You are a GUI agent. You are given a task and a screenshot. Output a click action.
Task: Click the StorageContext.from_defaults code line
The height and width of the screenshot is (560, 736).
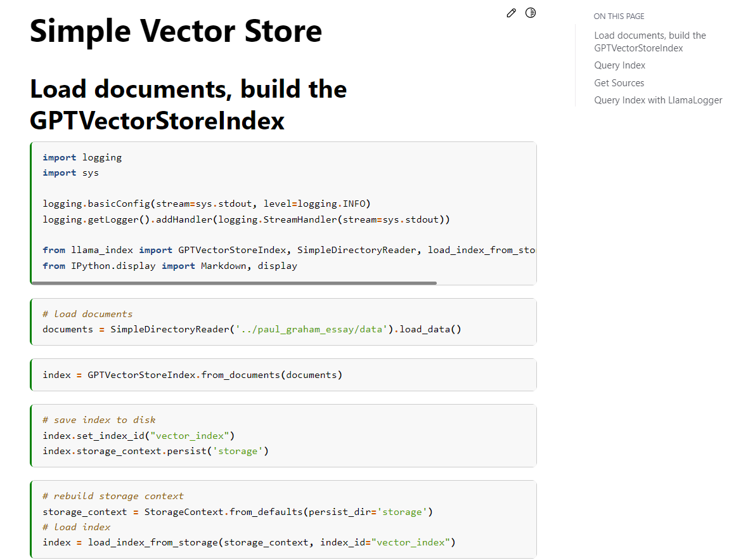click(237, 512)
